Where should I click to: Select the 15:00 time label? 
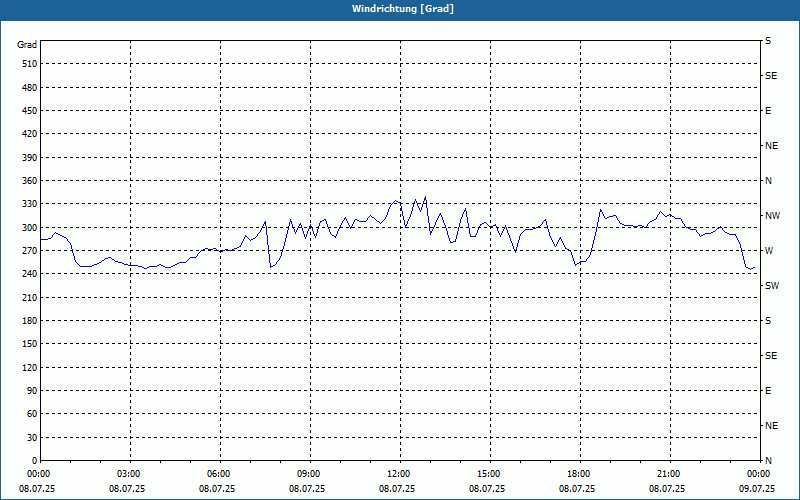489,474
